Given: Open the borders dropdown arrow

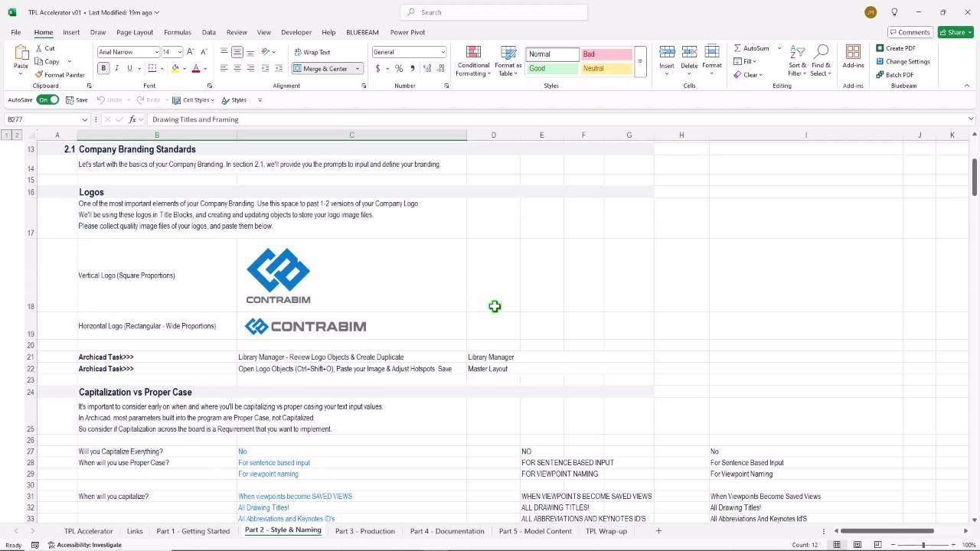Looking at the screenshot, I should point(162,69).
